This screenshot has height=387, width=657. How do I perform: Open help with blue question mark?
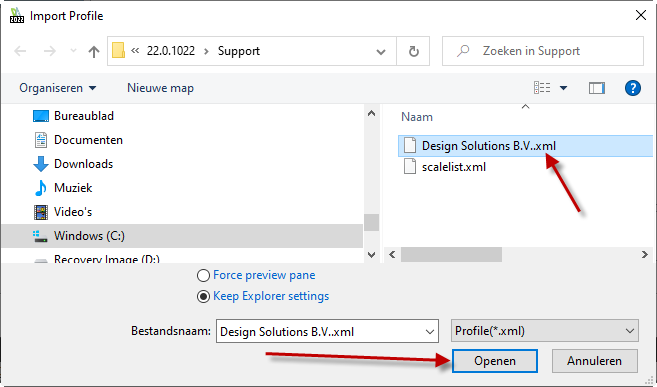click(x=632, y=88)
